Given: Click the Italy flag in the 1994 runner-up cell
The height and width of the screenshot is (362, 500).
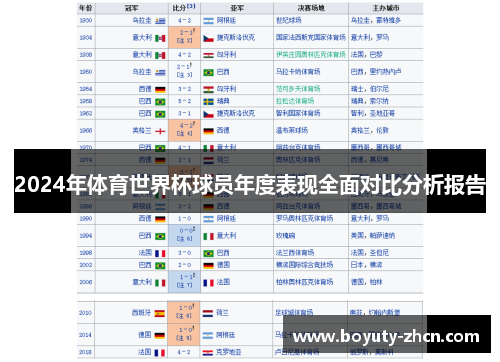Looking at the screenshot, I should click(208, 236).
